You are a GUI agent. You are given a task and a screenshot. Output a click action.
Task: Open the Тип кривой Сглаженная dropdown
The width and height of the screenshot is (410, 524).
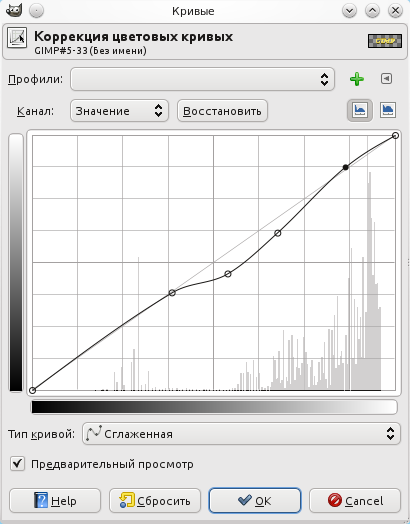241,434
